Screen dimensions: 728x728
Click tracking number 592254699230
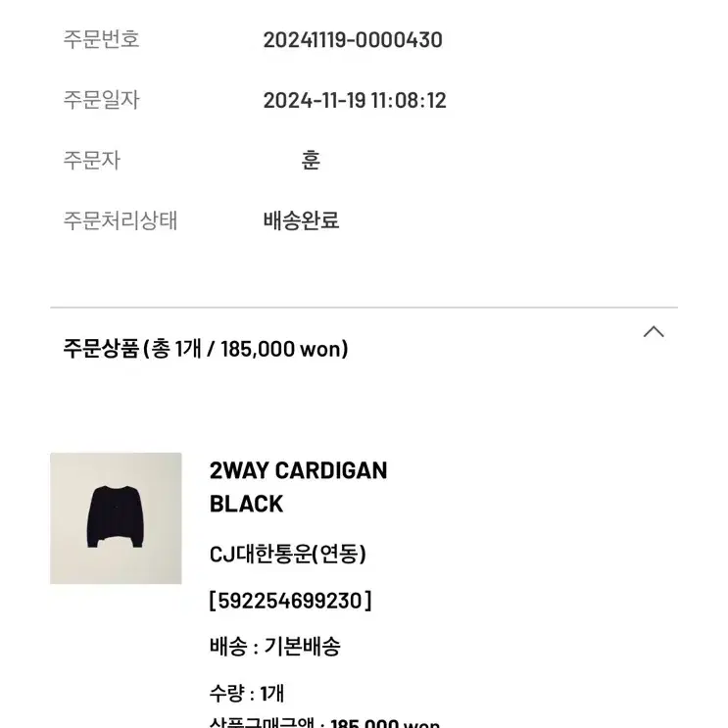click(290, 601)
